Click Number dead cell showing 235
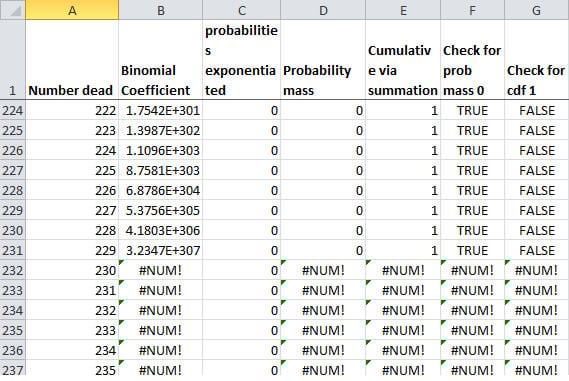 (72, 369)
